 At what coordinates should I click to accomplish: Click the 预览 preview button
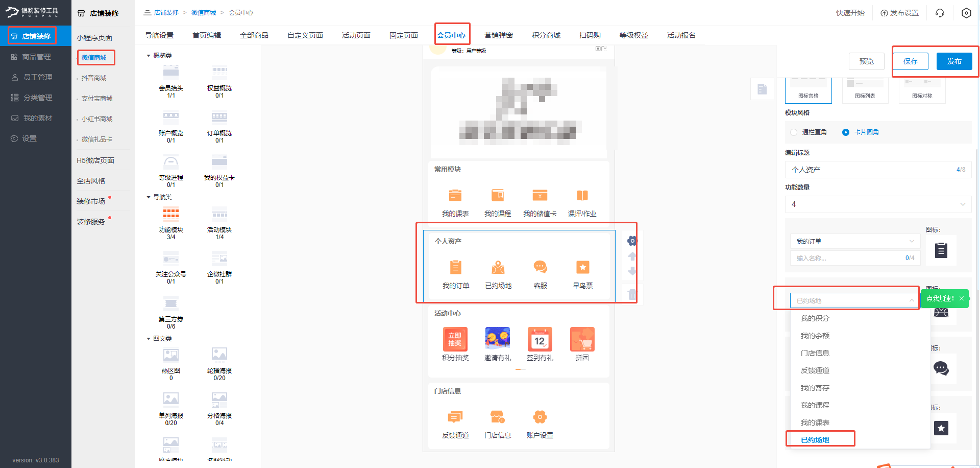pos(866,61)
